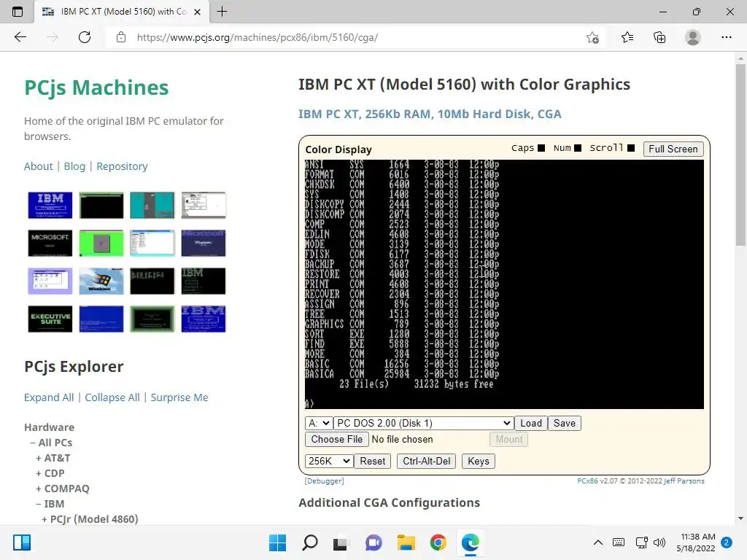Open the Windows flag logo thumbnail
747x560 pixels.
coord(101,281)
